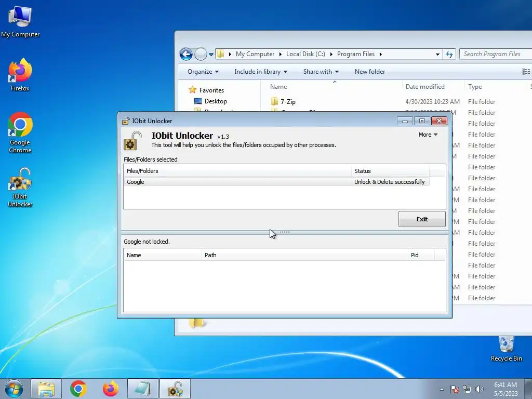Select My Computer in the breadcrumb path
Screen dimensions: 532x399
255,54
